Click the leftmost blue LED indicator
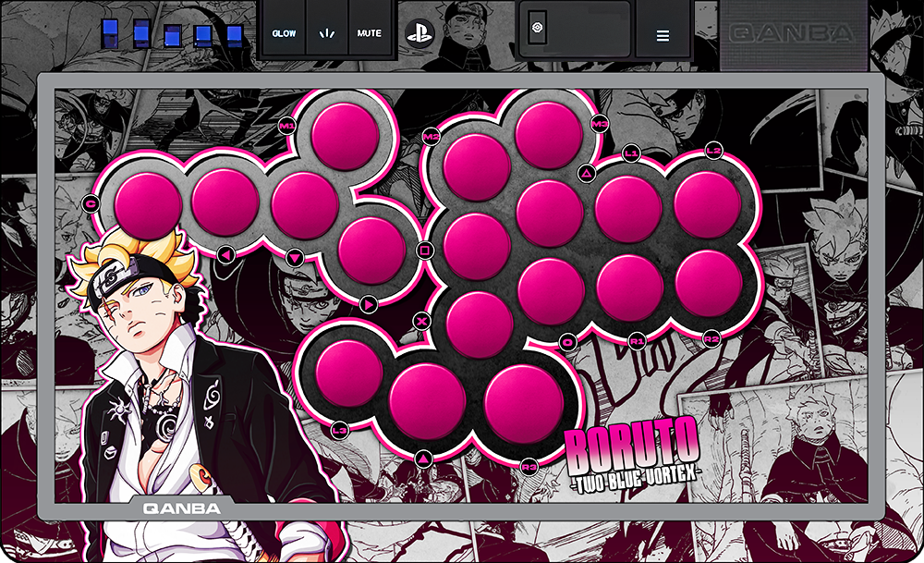Screen dimensions: 924x563 [x=110, y=33]
